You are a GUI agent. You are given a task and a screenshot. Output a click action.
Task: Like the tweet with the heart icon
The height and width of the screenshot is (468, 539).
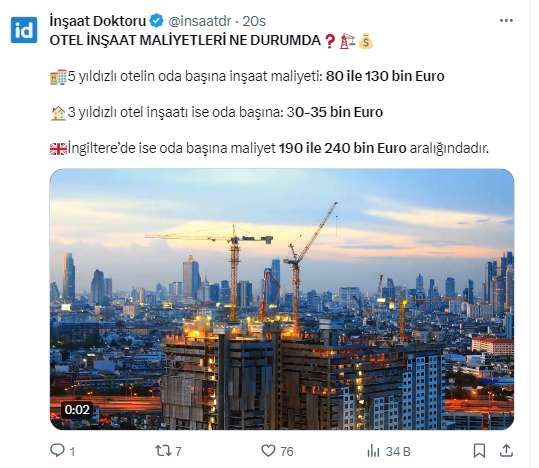[x=268, y=450]
